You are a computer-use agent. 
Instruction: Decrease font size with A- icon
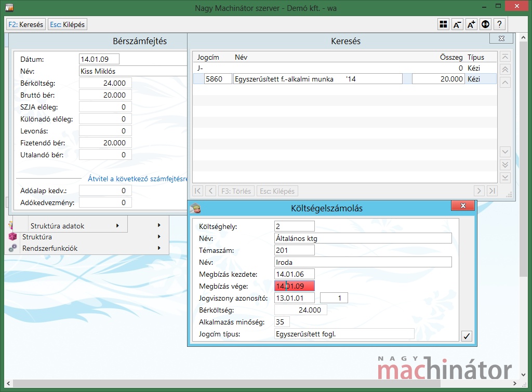click(x=457, y=24)
